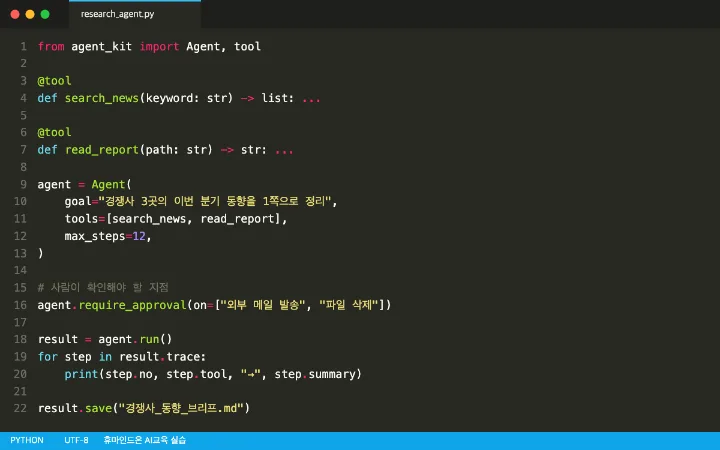Click PYTHON in the status bar
720x450 pixels.
(x=27, y=440)
